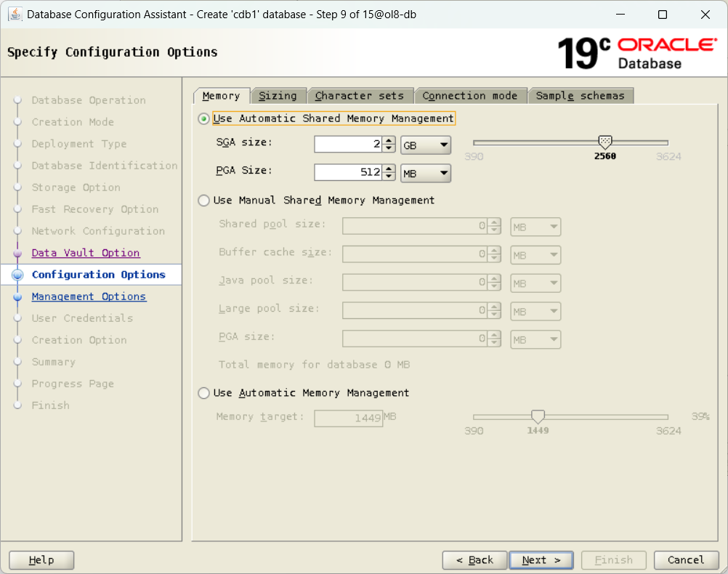Click Buffer cache size up spinner arrow
This screenshot has height=574, width=728.
[x=495, y=251]
